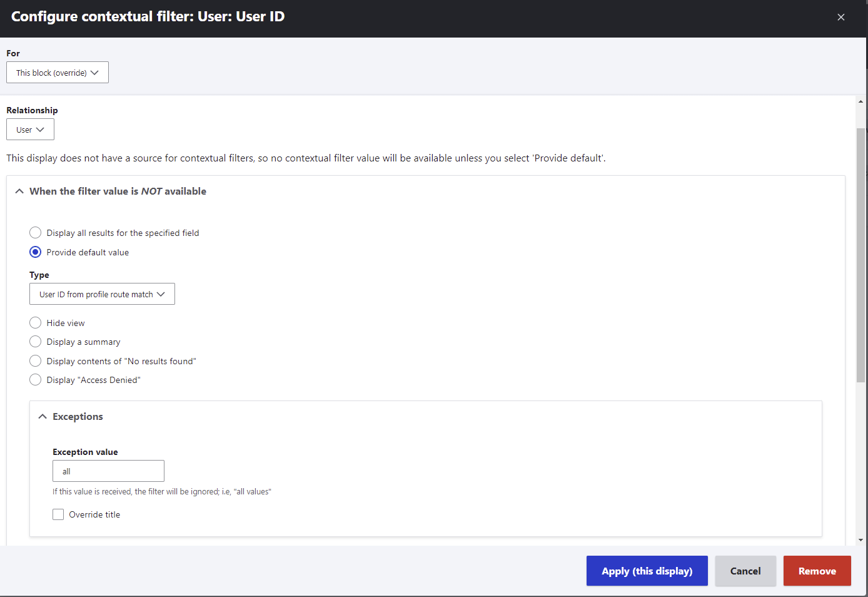Viewport: 868px width, 597px height.
Task: Close the configure contextual filter dialog
Action: (x=840, y=17)
